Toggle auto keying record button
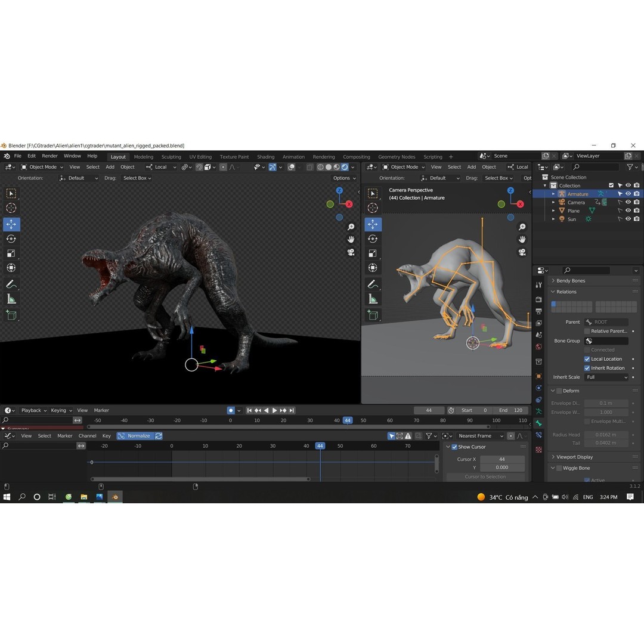 coord(231,410)
